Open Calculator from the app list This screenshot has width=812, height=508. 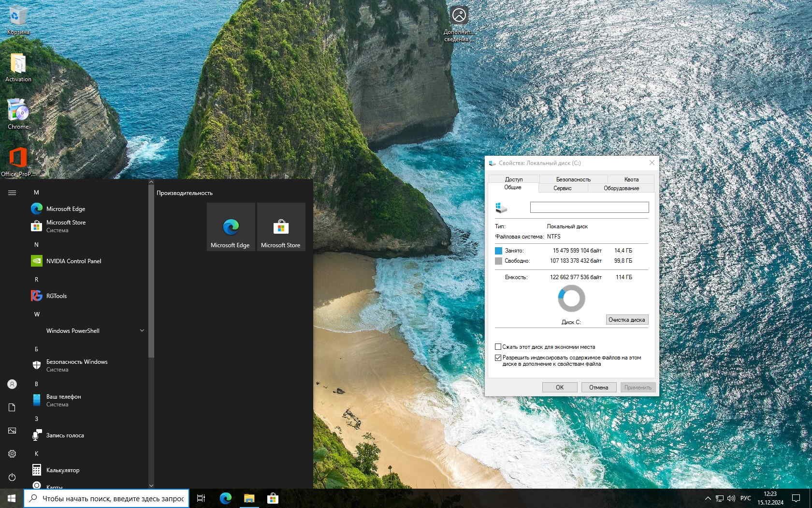62,470
